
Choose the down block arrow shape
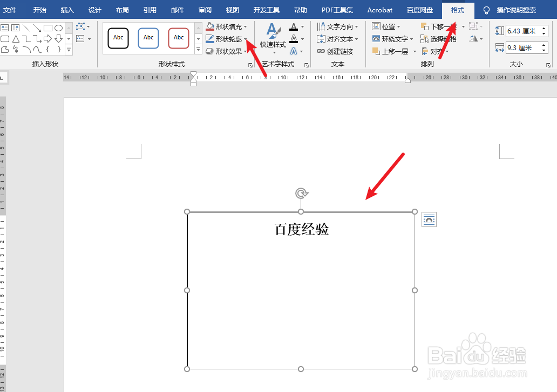coord(59,39)
